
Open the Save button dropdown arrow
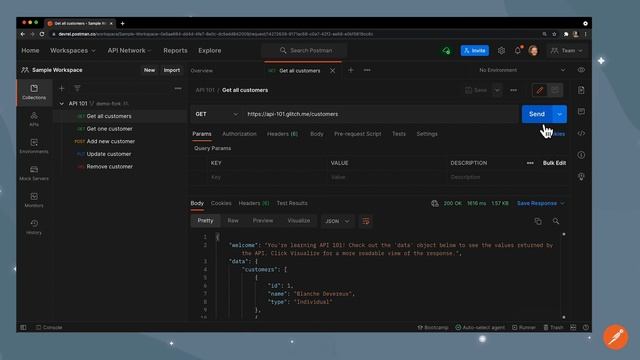(x=497, y=90)
